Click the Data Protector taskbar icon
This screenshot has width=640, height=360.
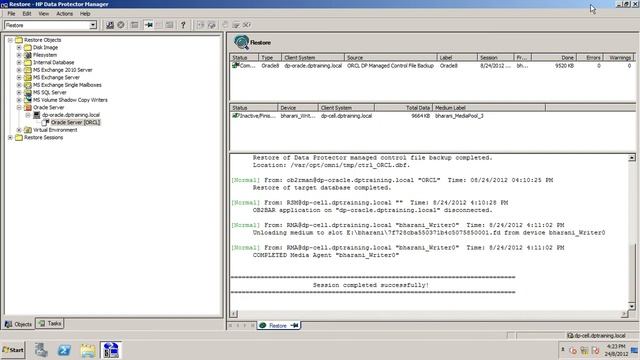click(111, 350)
